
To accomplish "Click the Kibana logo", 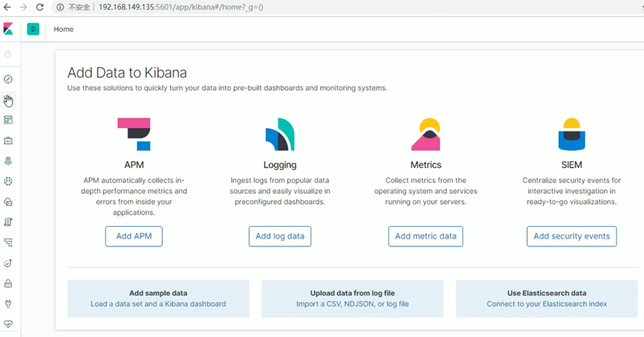I will point(8,29).
